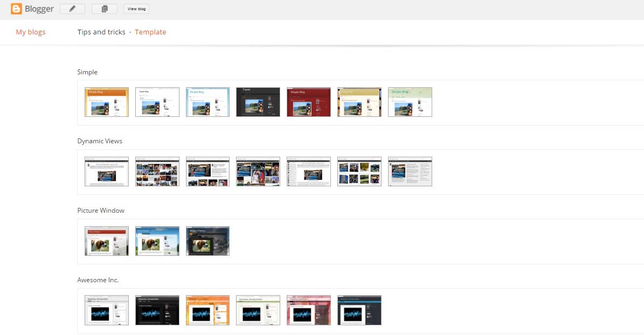Select the orange Awesome Inc. template thumbnail

tap(207, 310)
